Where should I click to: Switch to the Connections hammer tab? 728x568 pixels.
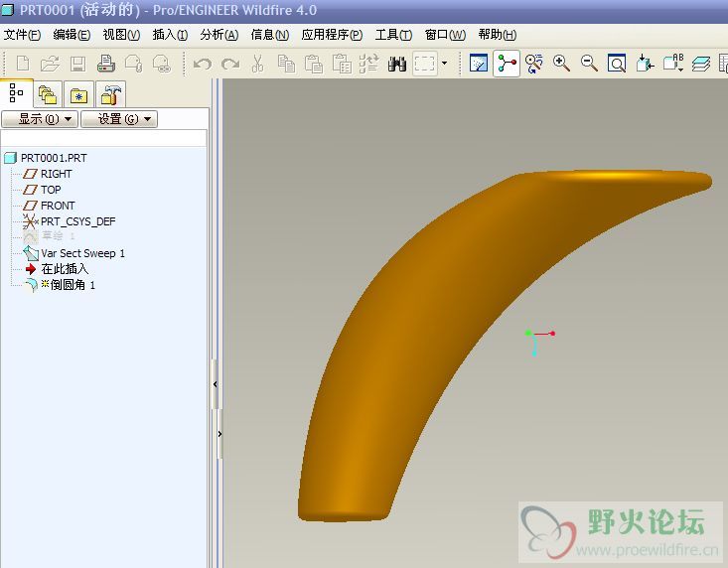point(110,94)
